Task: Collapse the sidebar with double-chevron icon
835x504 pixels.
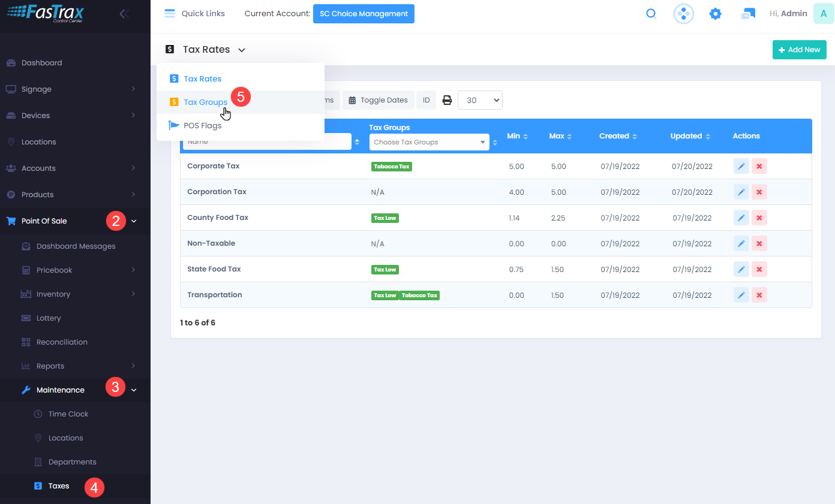Action: 124,14
